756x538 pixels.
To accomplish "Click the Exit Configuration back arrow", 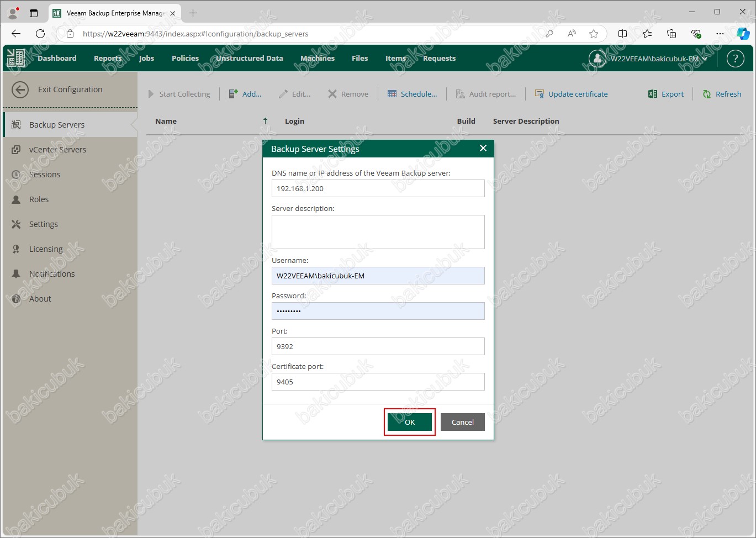I will [20, 89].
